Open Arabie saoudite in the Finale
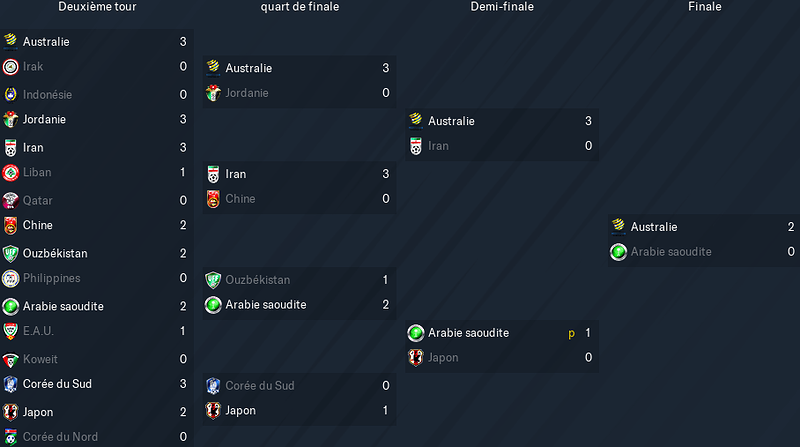This screenshot has height=447, width=800. [x=671, y=252]
